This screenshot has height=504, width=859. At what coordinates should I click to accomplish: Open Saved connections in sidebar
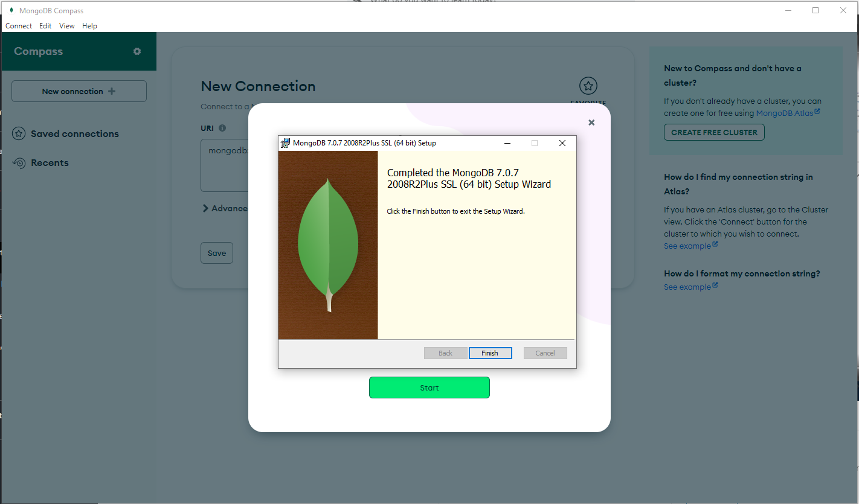click(x=75, y=133)
